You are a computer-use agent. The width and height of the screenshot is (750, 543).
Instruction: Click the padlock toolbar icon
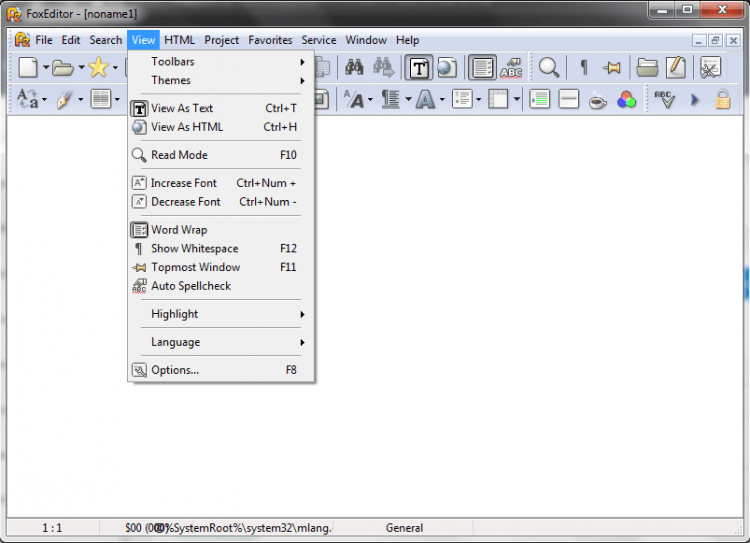tap(723, 99)
